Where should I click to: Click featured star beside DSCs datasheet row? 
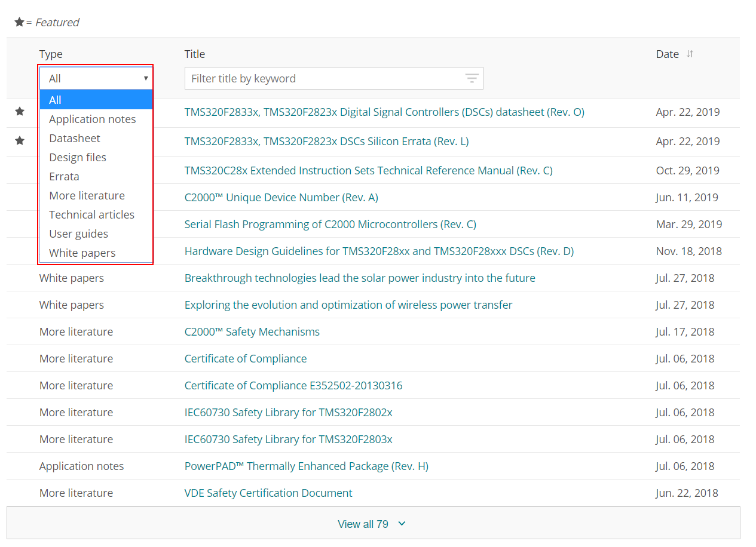coord(20,112)
